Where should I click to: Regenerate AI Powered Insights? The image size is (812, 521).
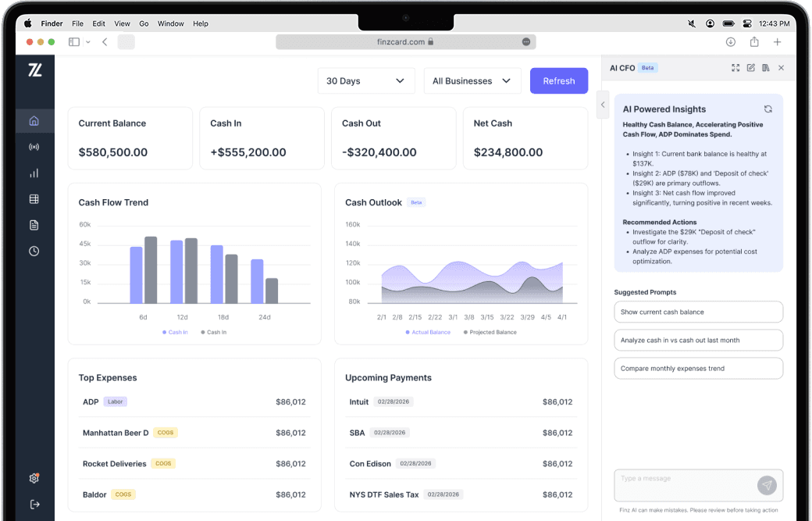(767, 109)
